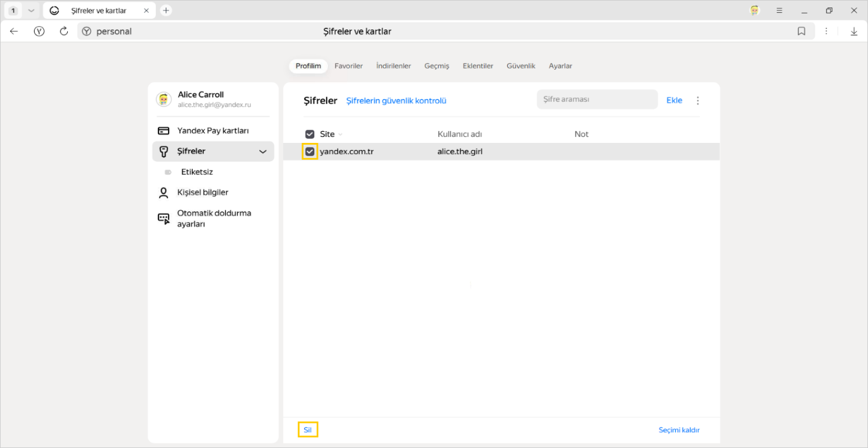The width and height of the screenshot is (868, 448).
Task: Click the Site column sort arrow
Action: click(x=341, y=135)
